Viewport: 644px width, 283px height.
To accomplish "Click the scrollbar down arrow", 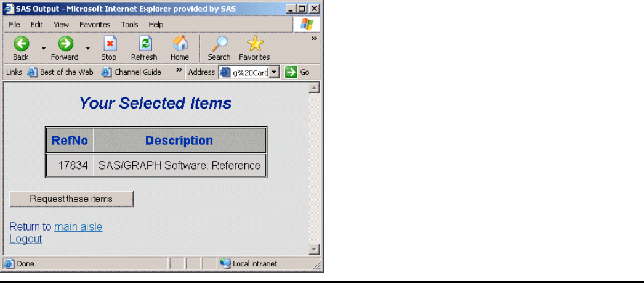I will (314, 249).
